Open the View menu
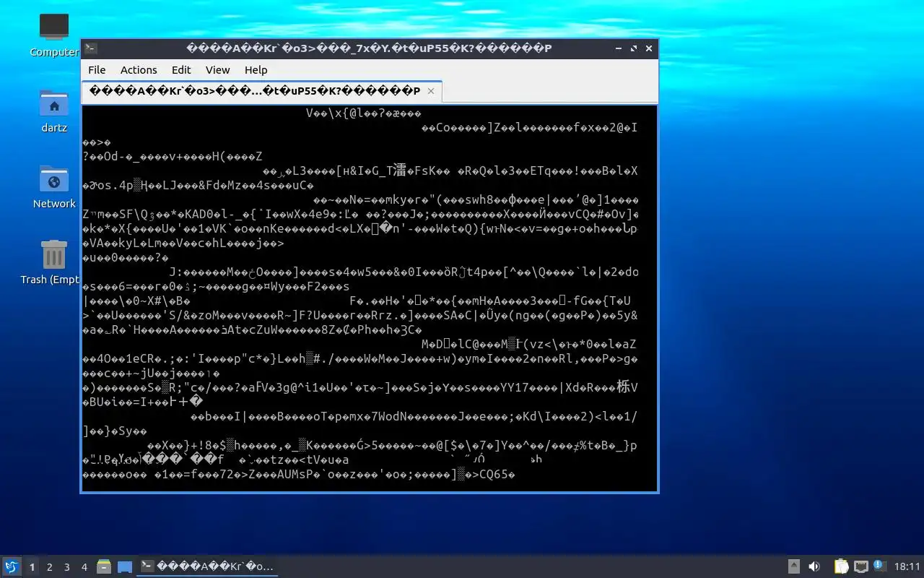This screenshot has width=924, height=578. point(217,70)
